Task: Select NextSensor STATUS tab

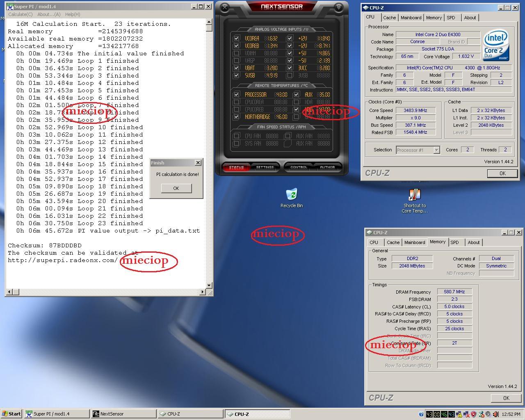Action: click(x=236, y=167)
